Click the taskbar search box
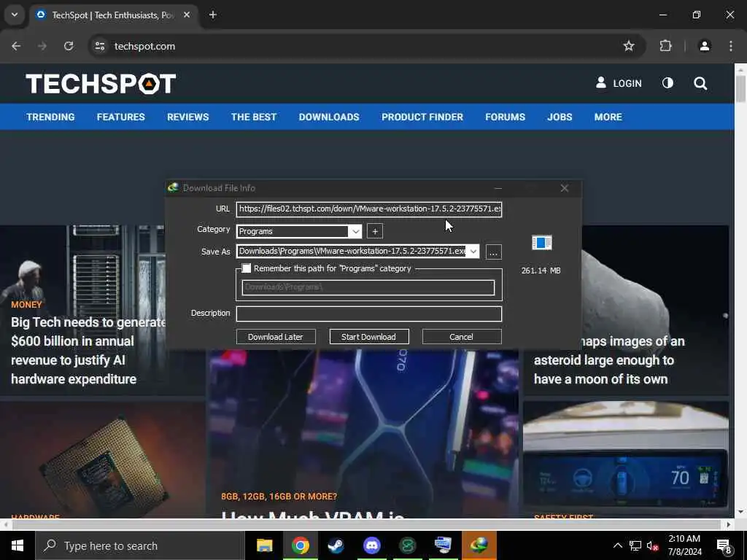The height and width of the screenshot is (560, 747). [x=139, y=545]
